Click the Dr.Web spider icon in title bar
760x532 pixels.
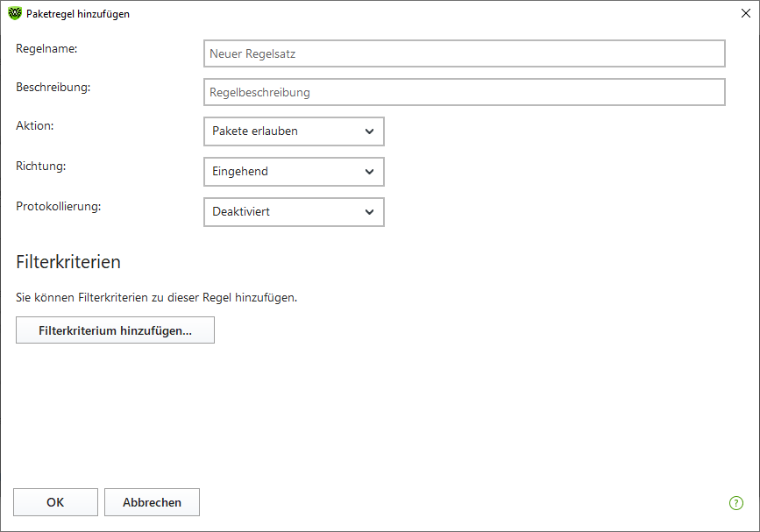[x=15, y=13]
